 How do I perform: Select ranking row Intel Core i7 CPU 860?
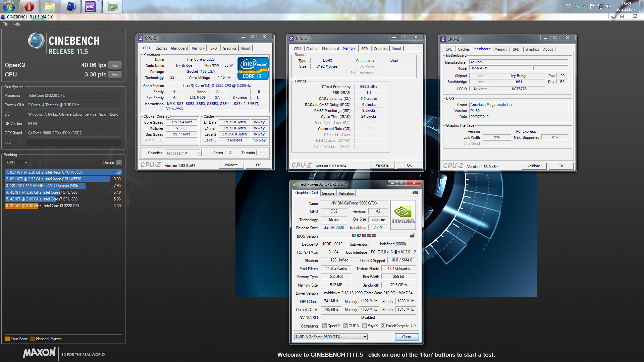click(63, 199)
